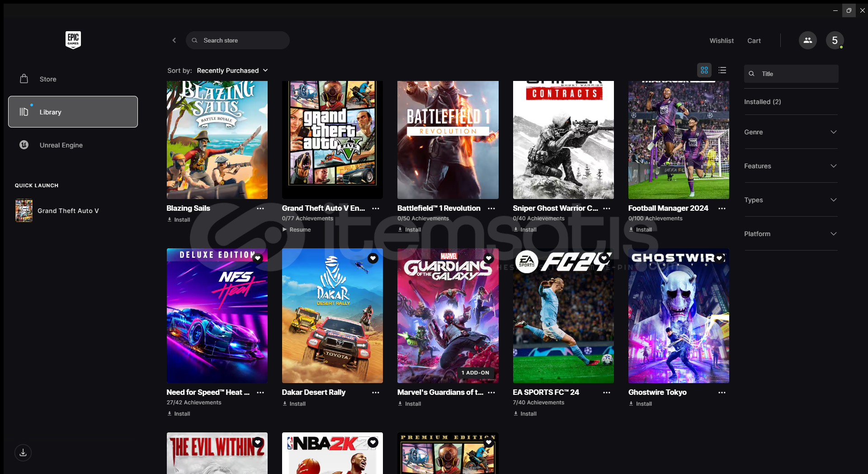Image resolution: width=868 pixels, height=474 pixels.
Task: Click the 27/42 Achievements text
Action: pyautogui.click(x=194, y=403)
